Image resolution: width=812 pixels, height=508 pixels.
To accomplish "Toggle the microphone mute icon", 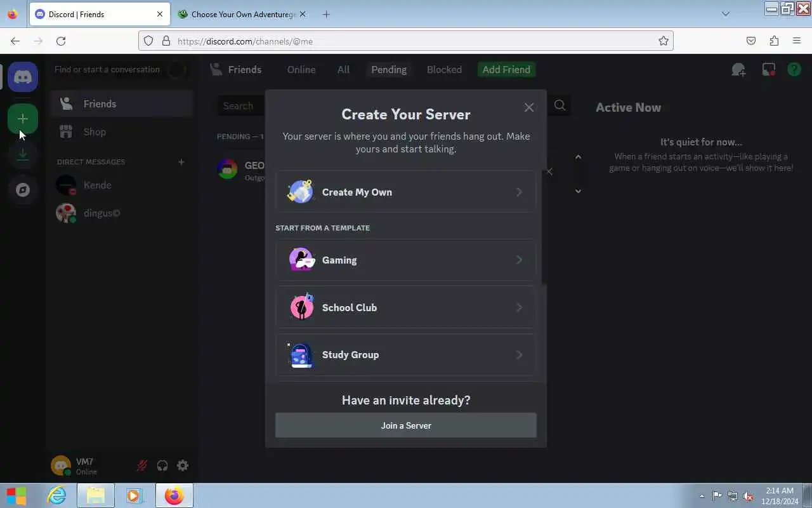I will pyautogui.click(x=142, y=465).
